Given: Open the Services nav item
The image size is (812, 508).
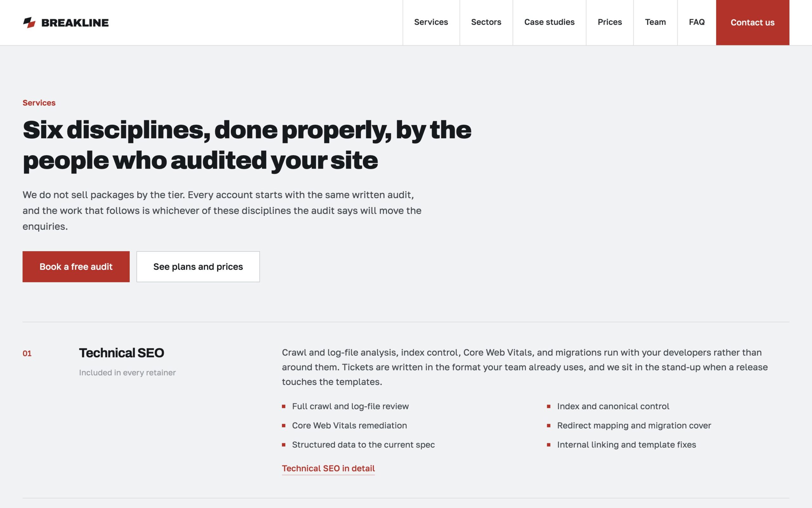Looking at the screenshot, I should pos(431,22).
